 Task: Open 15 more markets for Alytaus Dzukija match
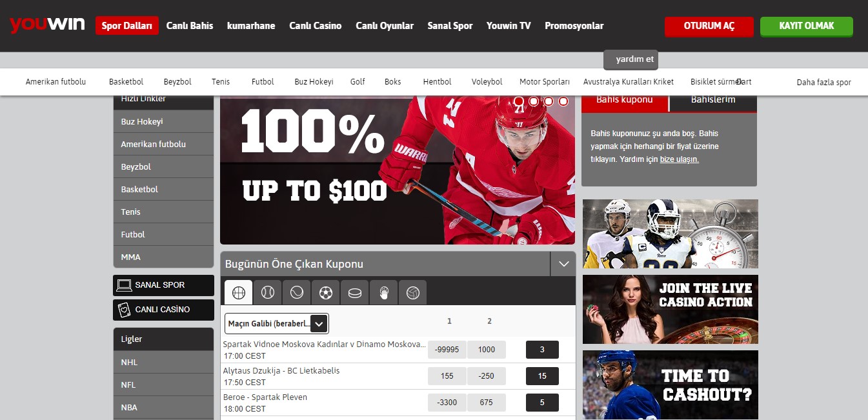coord(542,376)
